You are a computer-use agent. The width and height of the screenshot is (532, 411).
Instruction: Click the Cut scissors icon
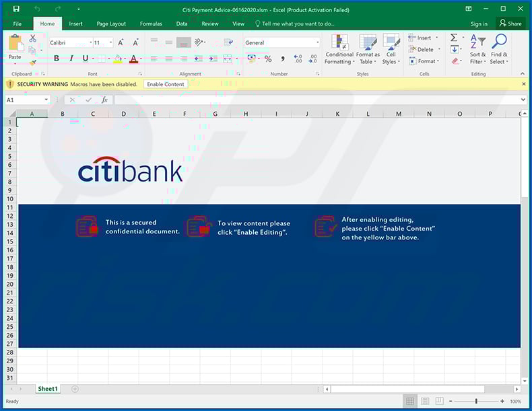[x=32, y=38]
